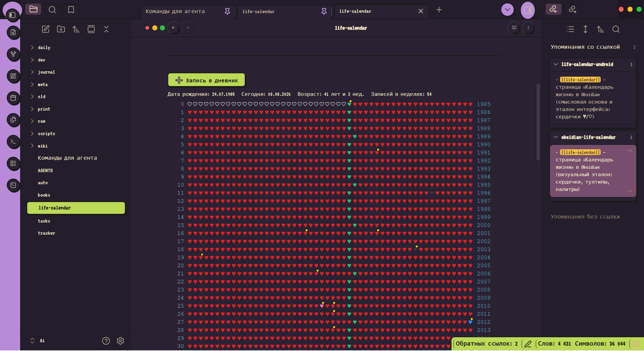Navigate forward in the note history
644x351 pixels.
click(x=188, y=28)
